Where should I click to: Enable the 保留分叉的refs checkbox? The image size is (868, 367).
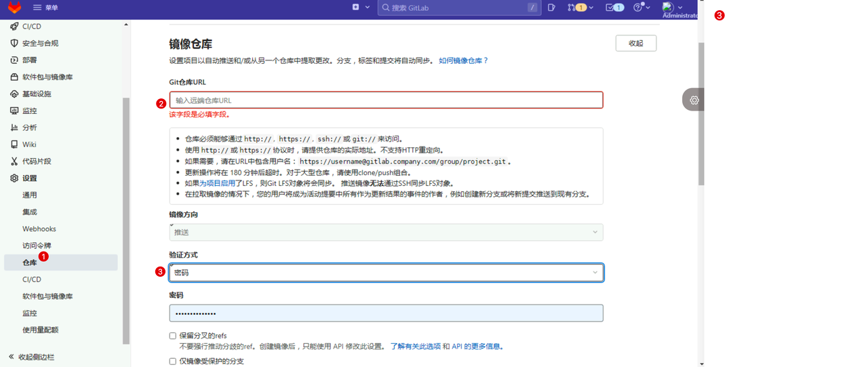pos(173,336)
